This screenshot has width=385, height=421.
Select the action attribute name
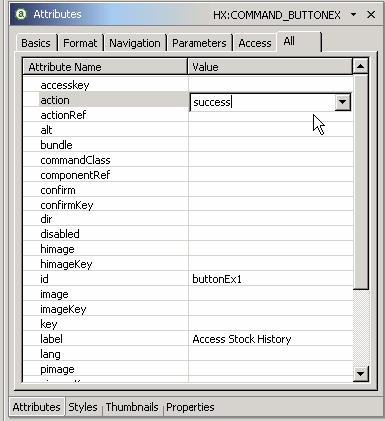(55, 100)
